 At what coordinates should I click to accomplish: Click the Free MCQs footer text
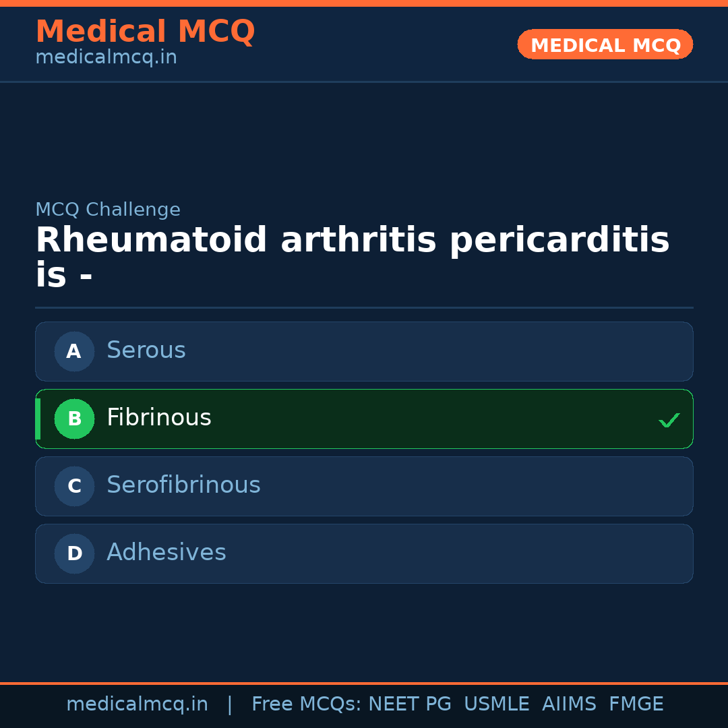pos(306,704)
